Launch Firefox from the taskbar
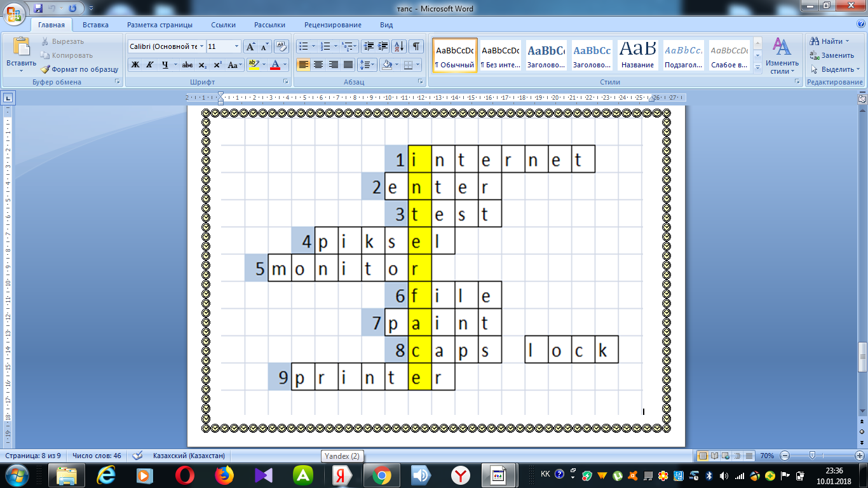The width and height of the screenshot is (868, 488). [x=224, y=475]
